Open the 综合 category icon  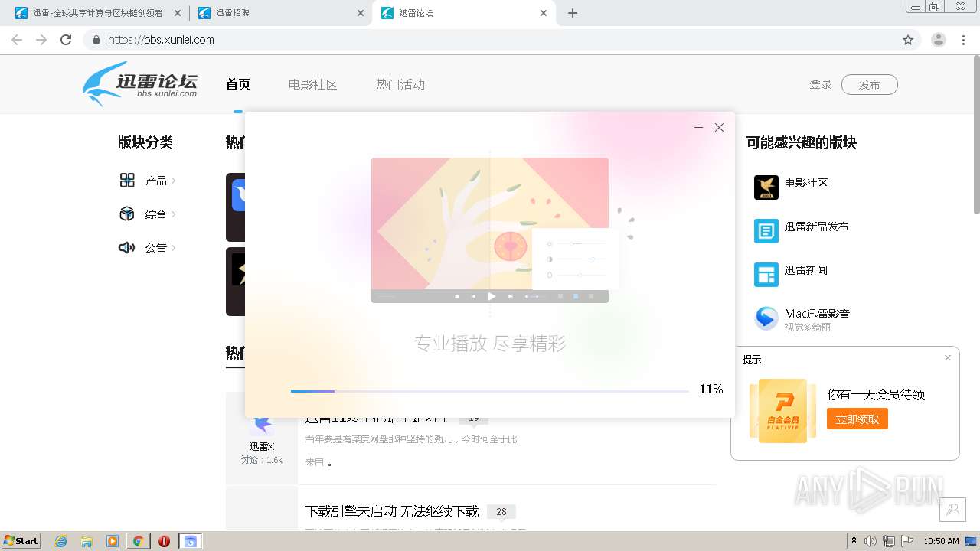click(127, 214)
